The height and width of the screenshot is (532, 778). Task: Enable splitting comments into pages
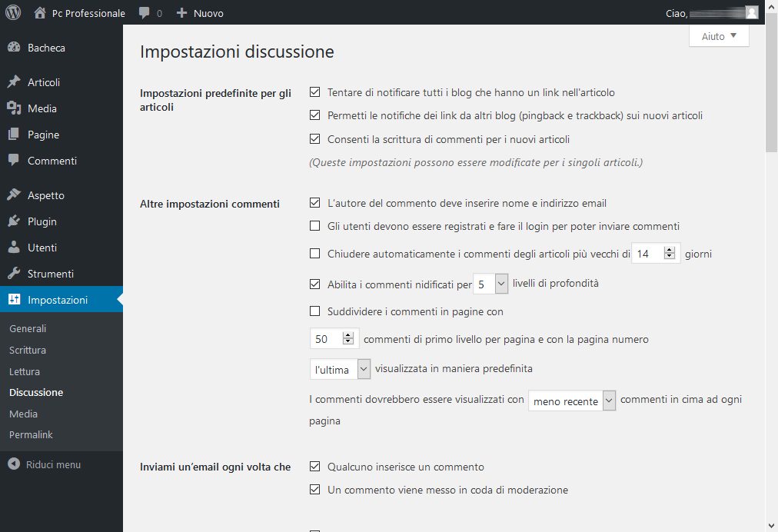coord(314,311)
